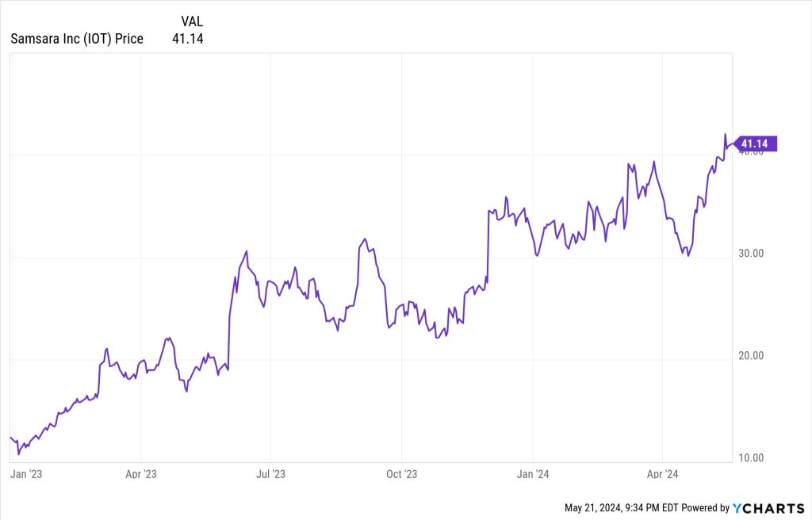Viewport: 812px width, 520px height.
Task: Click the lowest point of the price line
Action: coord(18,454)
